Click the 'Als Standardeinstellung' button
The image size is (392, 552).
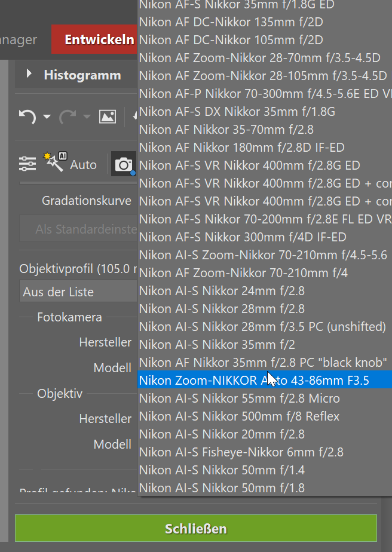pyautogui.click(x=78, y=229)
